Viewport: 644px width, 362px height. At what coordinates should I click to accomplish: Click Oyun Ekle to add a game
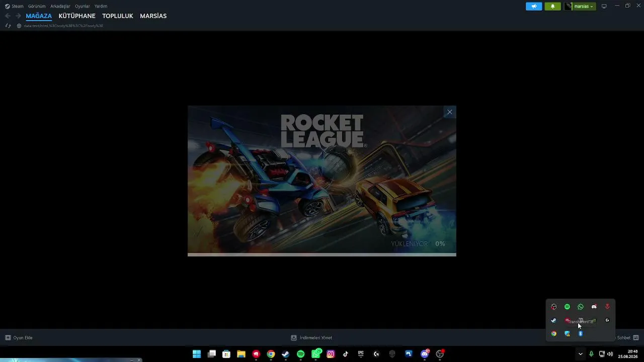click(19, 338)
